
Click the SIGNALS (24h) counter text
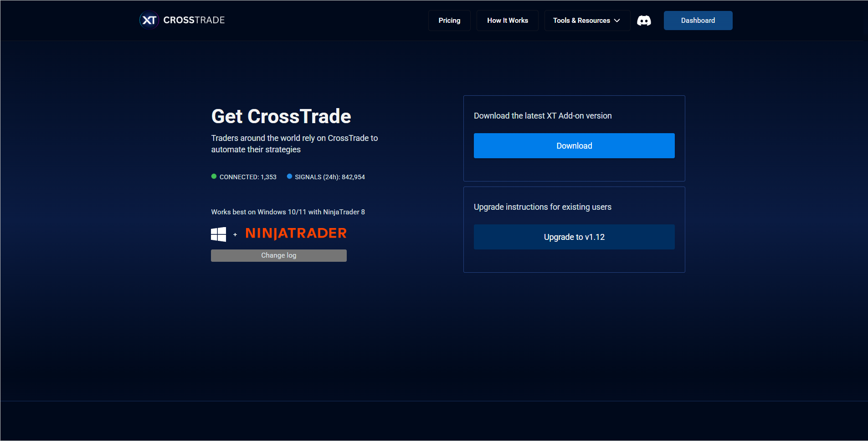point(330,177)
